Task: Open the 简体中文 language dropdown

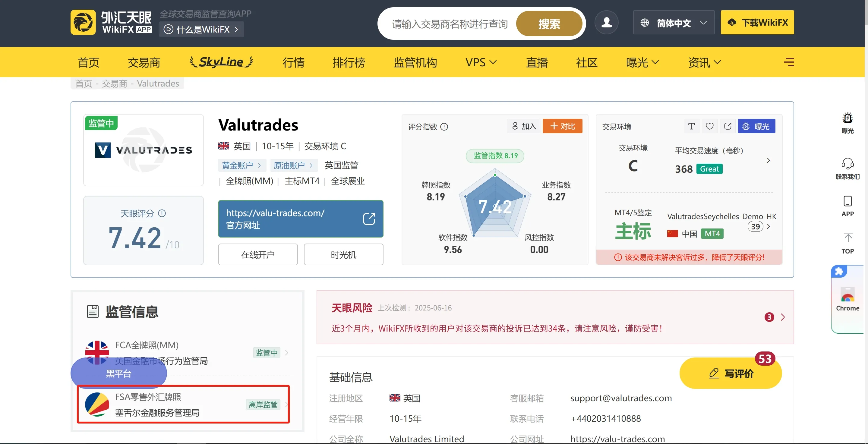Action: pyautogui.click(x=674, y=23)
